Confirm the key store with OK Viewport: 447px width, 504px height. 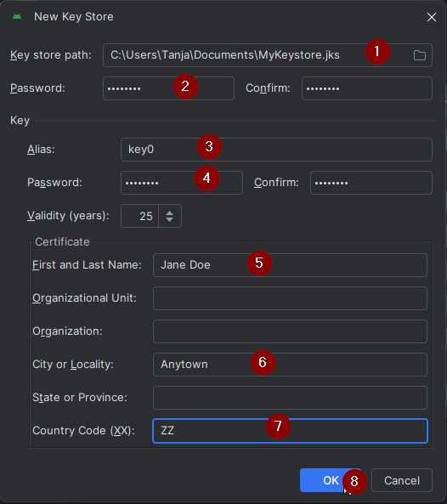pyautogui.click(x=331, y=480)
